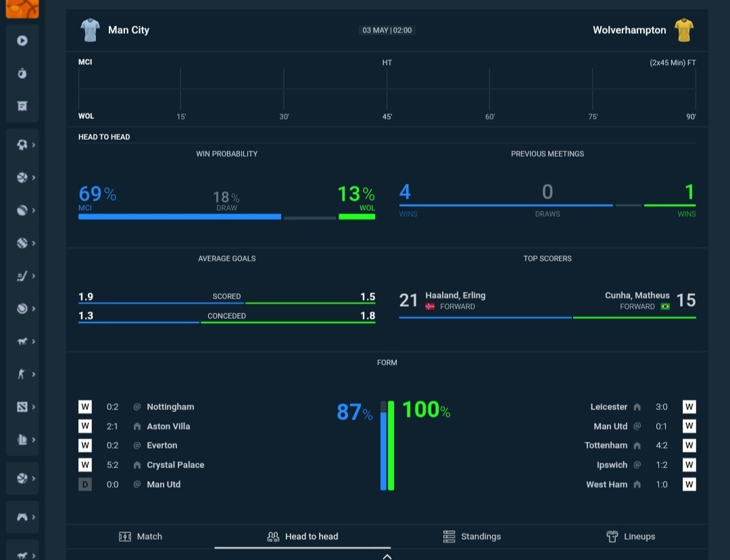The height and width of the screenshot is (560, 730).
Task: Select the cricket ball sport icon
Action: click(22, 210)
